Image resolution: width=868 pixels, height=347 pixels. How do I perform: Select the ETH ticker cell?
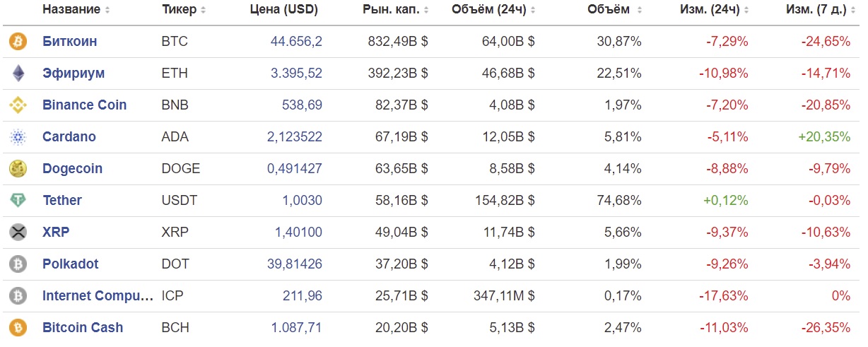(174, 73)
